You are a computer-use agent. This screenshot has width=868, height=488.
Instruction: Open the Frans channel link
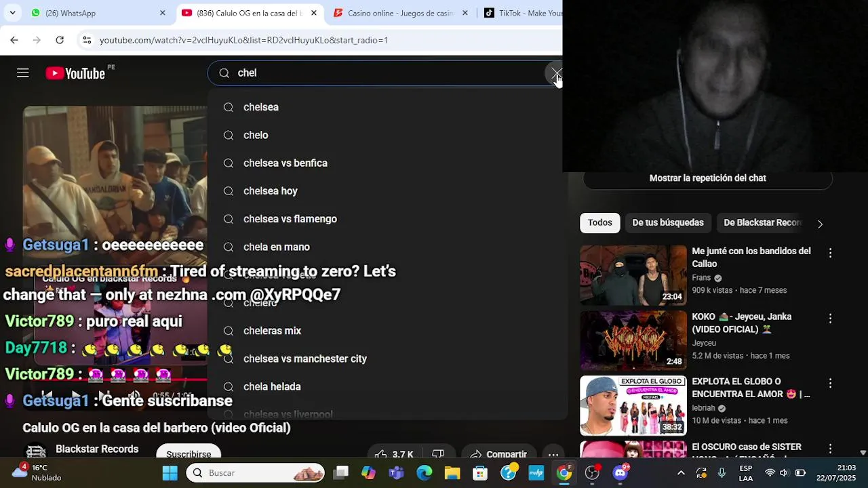(x=701, y=278)
